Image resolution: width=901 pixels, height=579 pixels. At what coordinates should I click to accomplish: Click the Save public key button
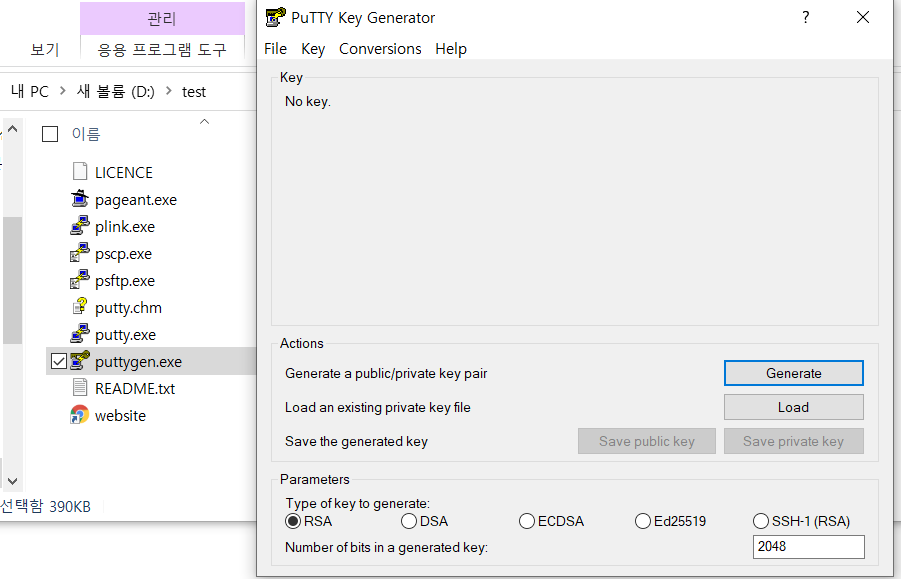coord(646,441)
